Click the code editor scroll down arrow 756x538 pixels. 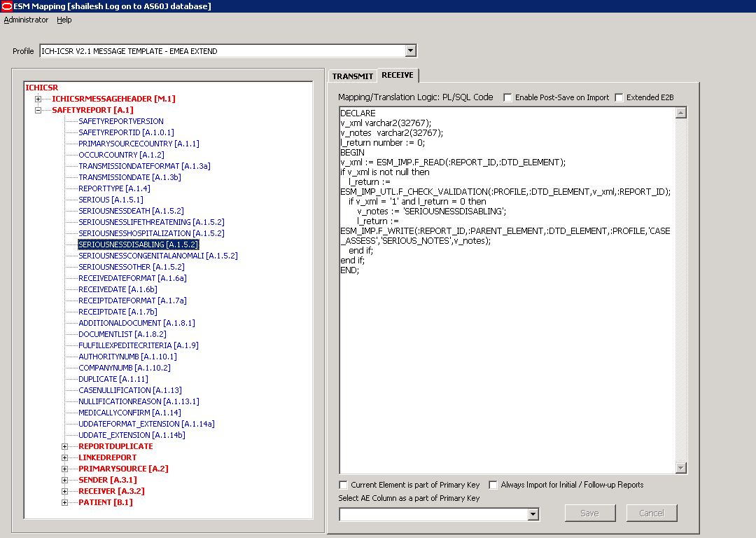click(x=681, y=467)
